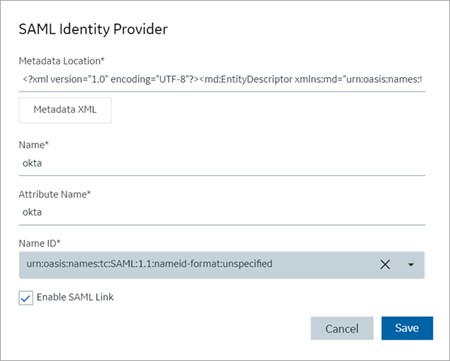Uncheck the Enable SAML Link checkbox
The image size is (450, 361).
point(26,298)
